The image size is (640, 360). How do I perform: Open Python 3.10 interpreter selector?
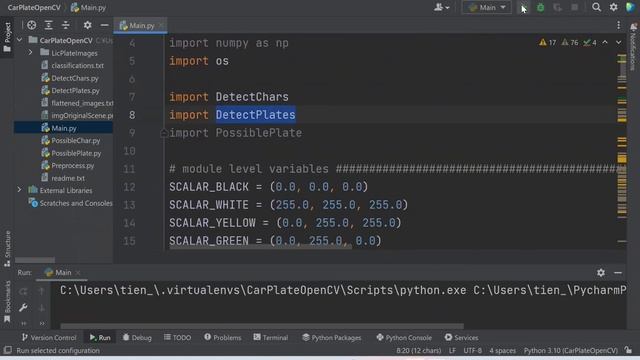pyautogui.click(x=571, y=350)
